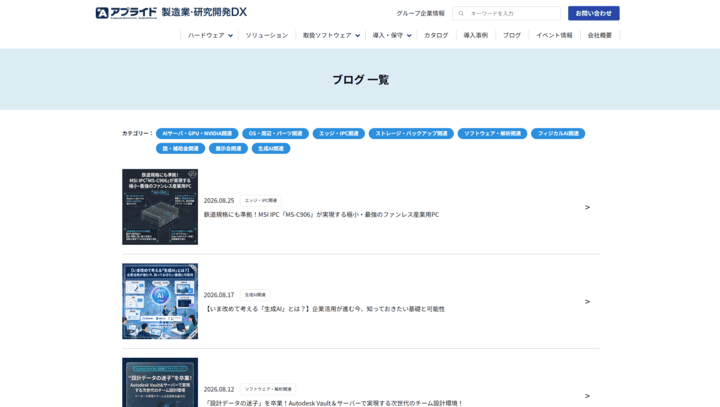Click the arrow on the 生成AI article row
The height and width of the screenshot is (407, 720).
(x=587, y=301)
